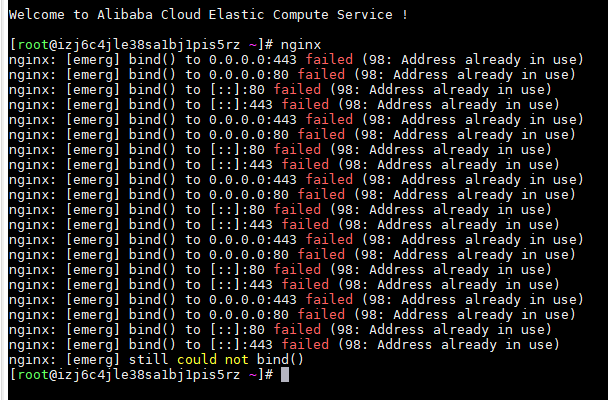
Task: Click the "still could not bind()" error line
Action: click(x=156, y=360)
